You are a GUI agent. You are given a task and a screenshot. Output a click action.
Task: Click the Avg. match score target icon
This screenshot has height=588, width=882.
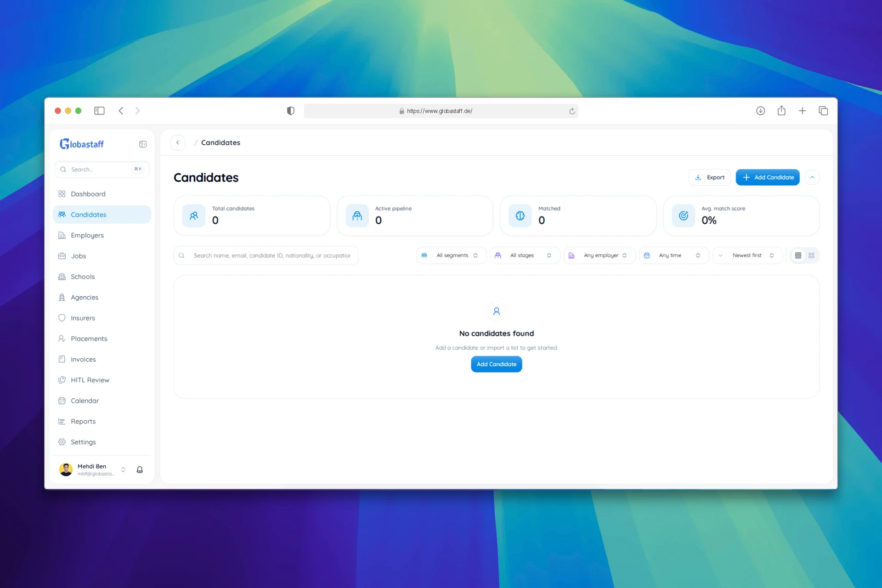pos(684,216)
